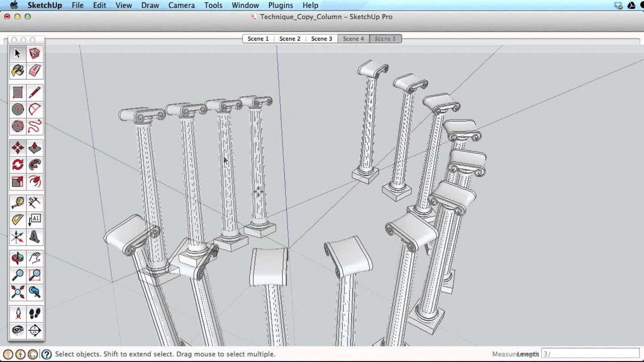
Task: Select the Push/Pull tool
Action: click(x=34, y=148)
